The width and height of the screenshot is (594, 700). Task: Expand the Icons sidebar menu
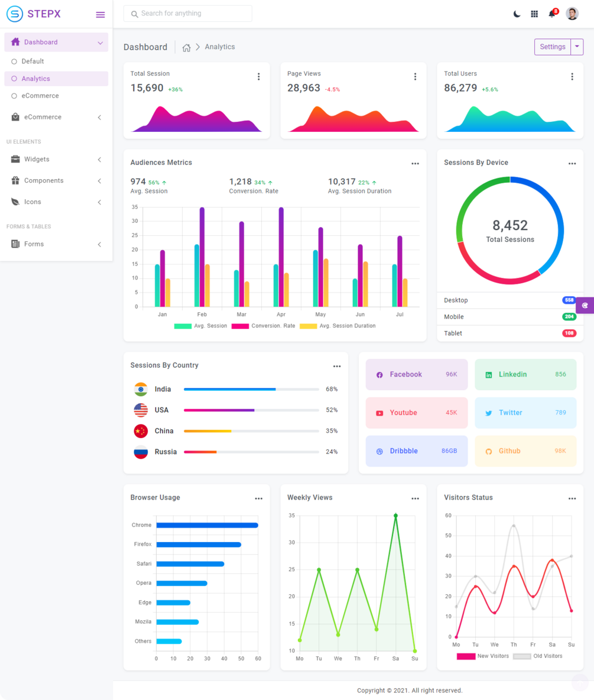(56, 202)
